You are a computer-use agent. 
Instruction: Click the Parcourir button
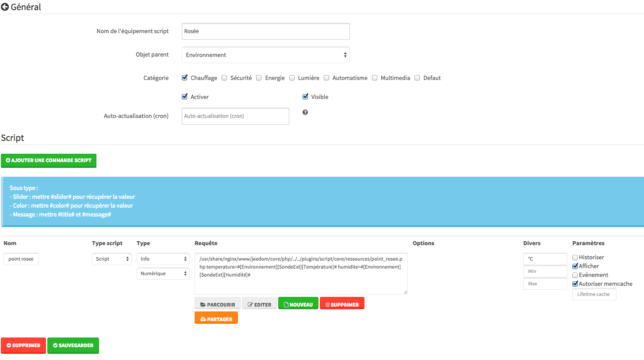pos(218,304)
